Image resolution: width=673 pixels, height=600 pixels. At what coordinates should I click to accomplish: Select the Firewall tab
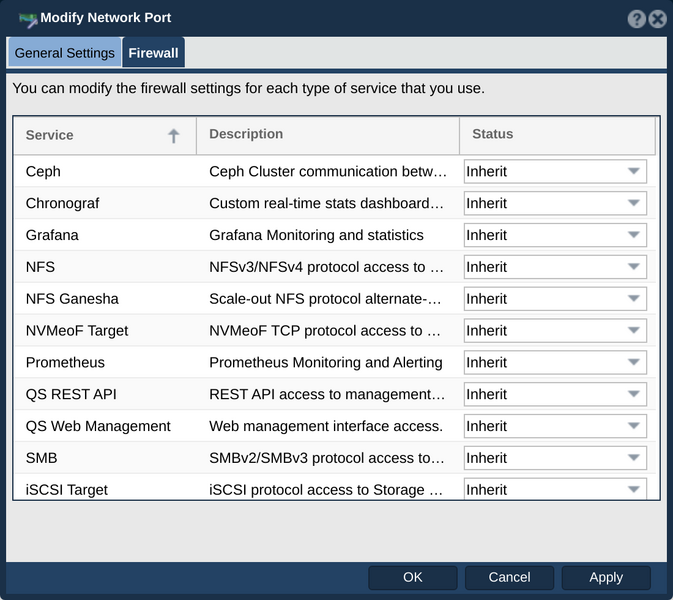point(153,53)
